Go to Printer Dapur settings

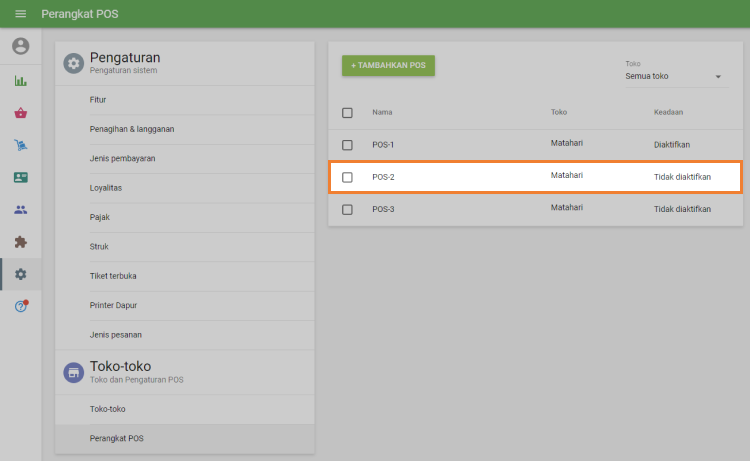112,305
